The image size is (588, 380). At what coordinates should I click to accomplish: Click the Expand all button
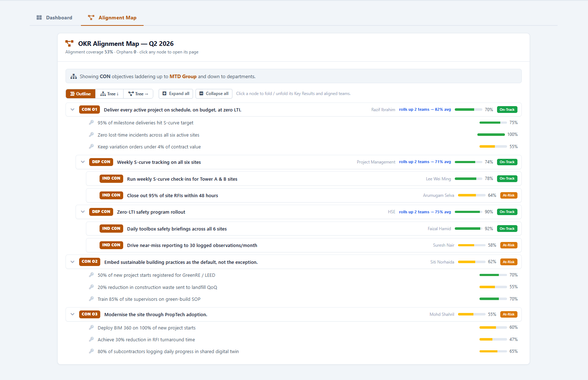(176, 94)
